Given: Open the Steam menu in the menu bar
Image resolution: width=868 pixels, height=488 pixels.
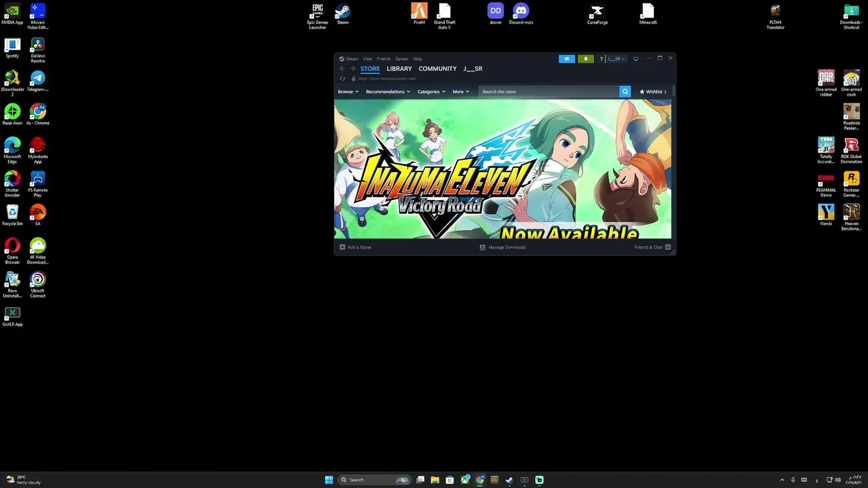Looking at the screenshot, I should point(349,59).
